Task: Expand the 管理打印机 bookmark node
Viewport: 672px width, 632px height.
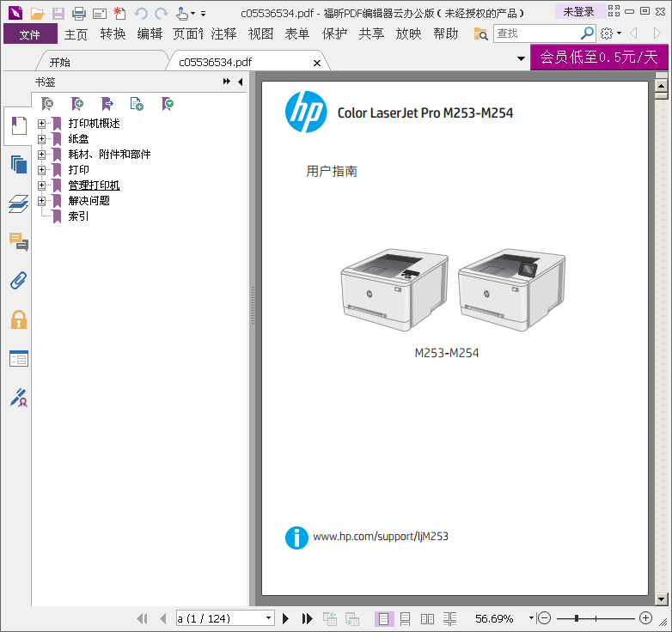Action: 41,185
